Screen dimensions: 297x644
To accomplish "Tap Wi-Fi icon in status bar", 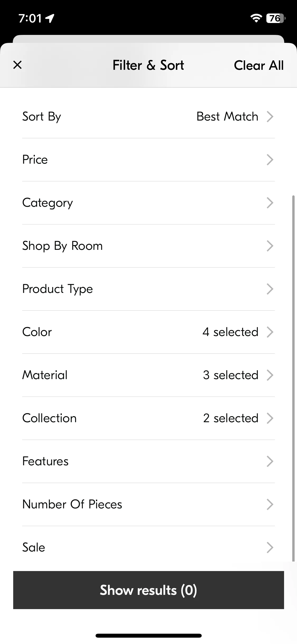I will click(256, 18).
